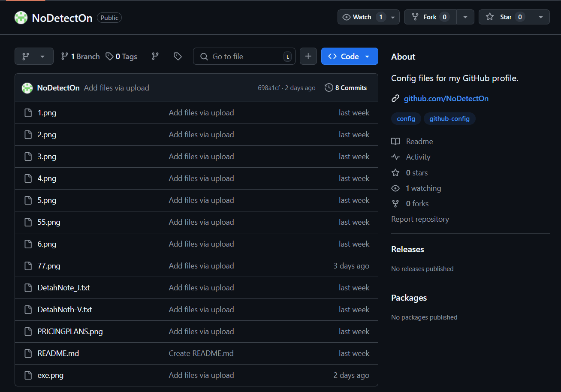Click the file icon beside DetahNote_J.txt
This screenshot has height=392, width=561.
(28, 288)
